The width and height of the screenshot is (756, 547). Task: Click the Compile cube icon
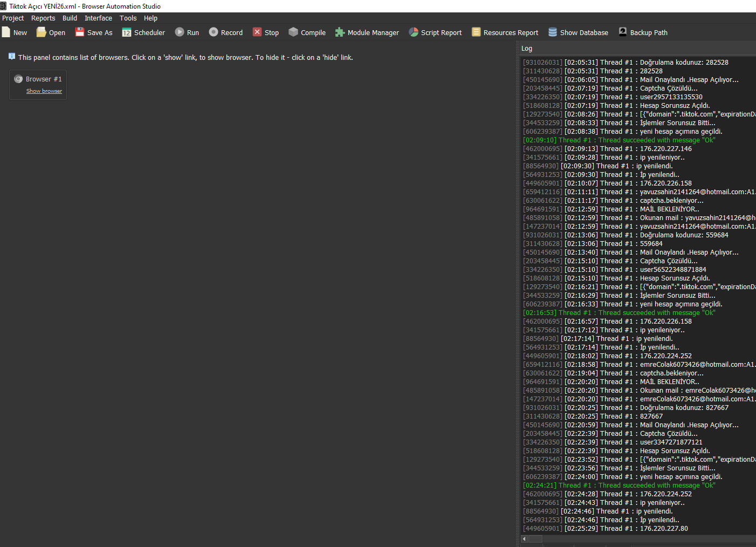pos(293,32)
